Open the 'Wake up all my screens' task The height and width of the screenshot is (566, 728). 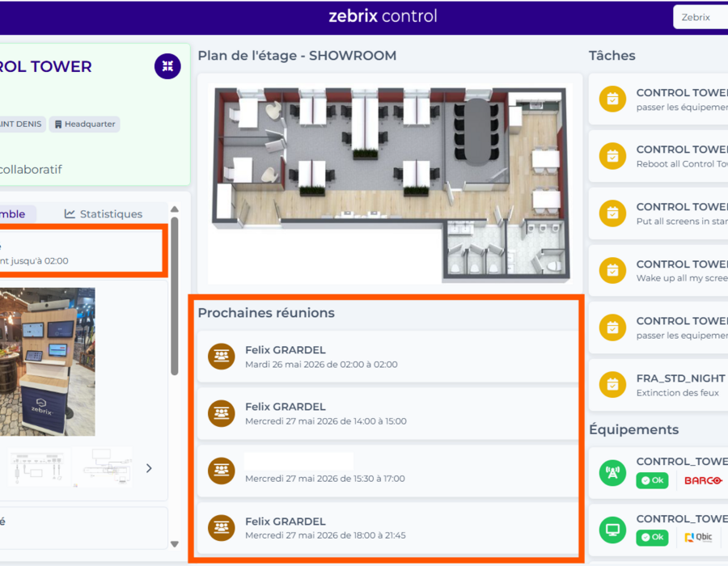click(x=658, y=270)
